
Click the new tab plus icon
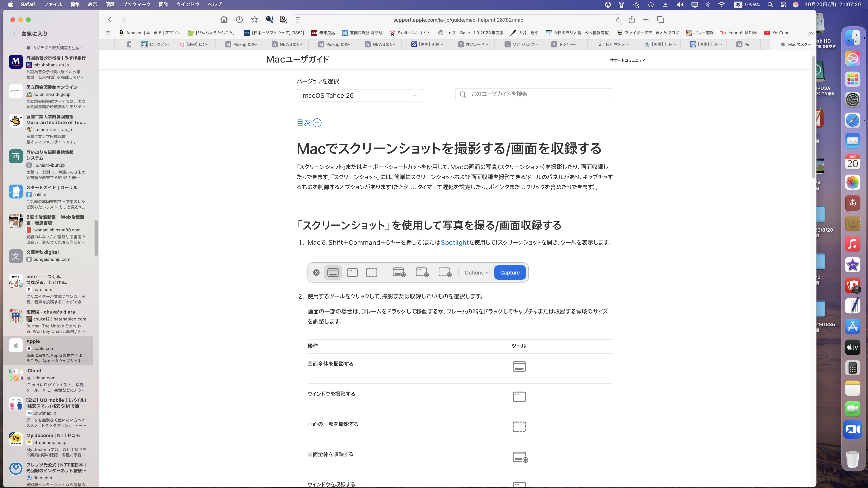646,20
